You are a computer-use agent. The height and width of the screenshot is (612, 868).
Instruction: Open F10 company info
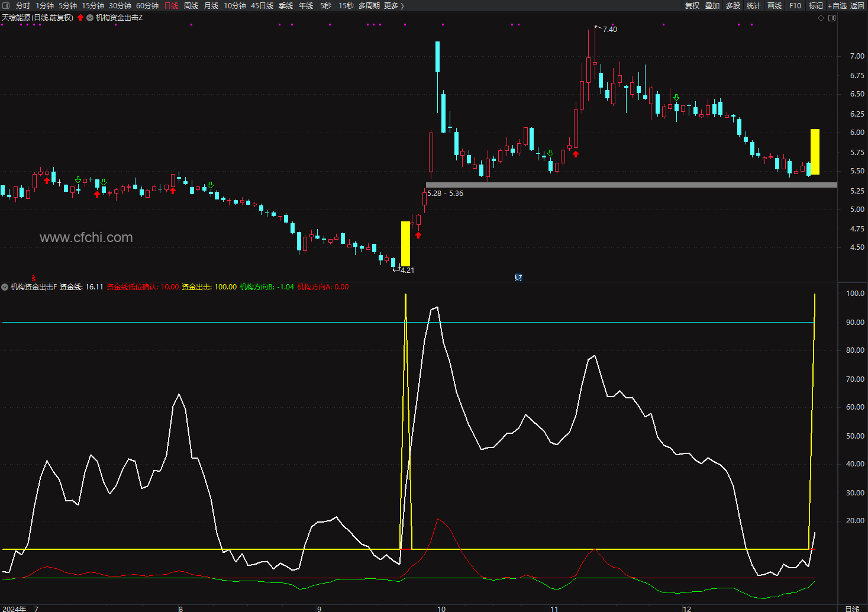pos(795,5)
